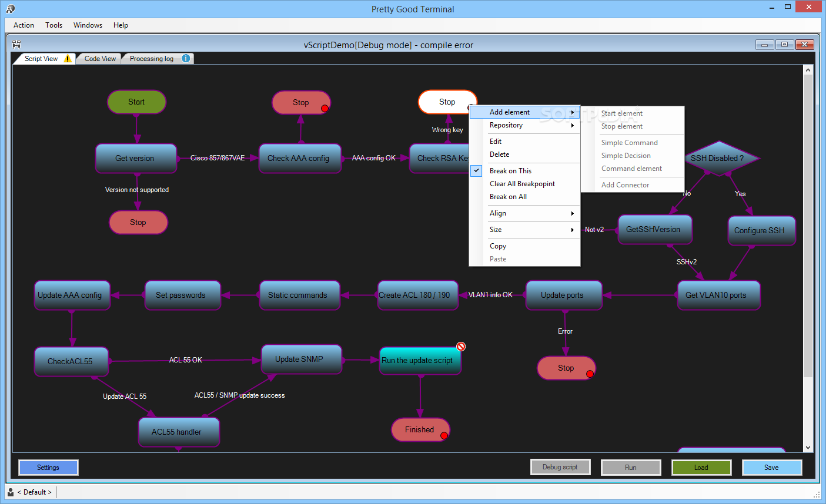Screen dimensions: 826x504
Task: Select the Configure SSH node
Action: coord(761,230)
